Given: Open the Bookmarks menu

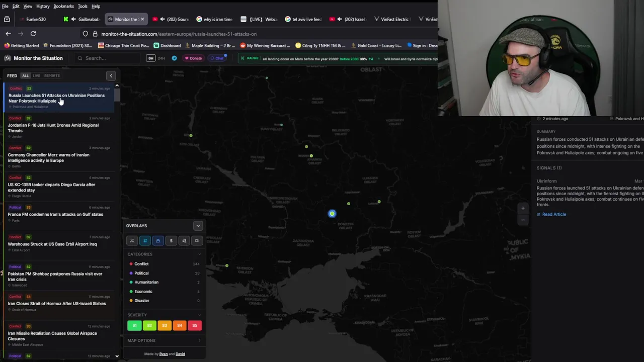Looking at the screenshot, I should tap(63, 6).
